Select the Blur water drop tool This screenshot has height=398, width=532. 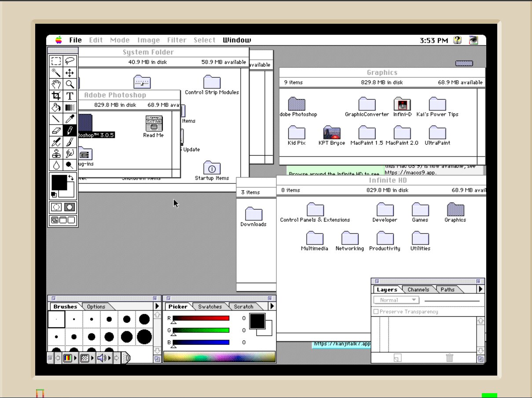(56, 165)
